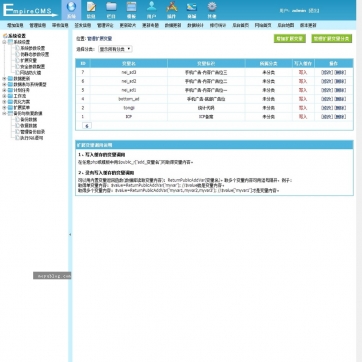The image size is (362, 362).
Task: Click the 系统设置 root icon atop the tree
Action: point(5,36)
